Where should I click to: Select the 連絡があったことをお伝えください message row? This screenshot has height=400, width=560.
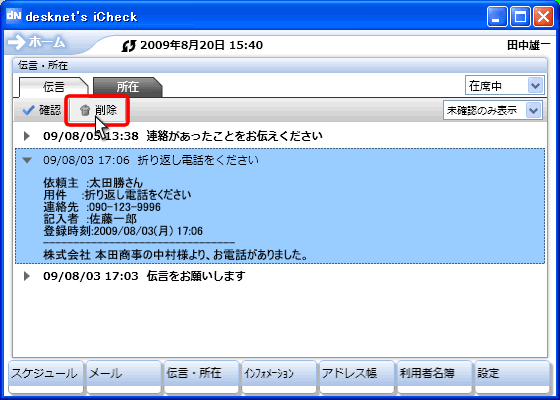pyautogui.click(x=280, y=136)
